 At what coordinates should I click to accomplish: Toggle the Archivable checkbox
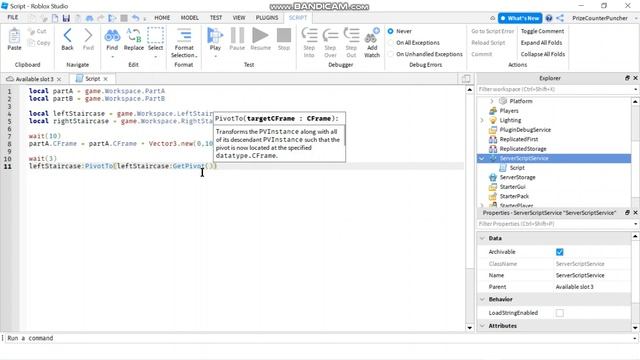560,252
